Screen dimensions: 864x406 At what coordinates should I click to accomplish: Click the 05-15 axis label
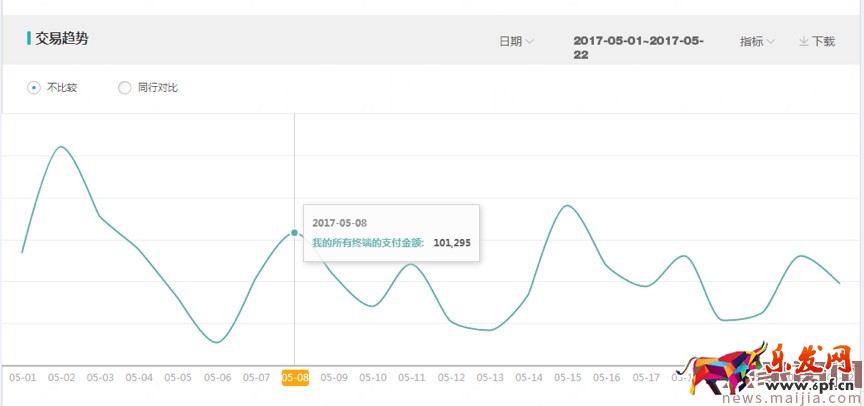(x=568, y=377)
